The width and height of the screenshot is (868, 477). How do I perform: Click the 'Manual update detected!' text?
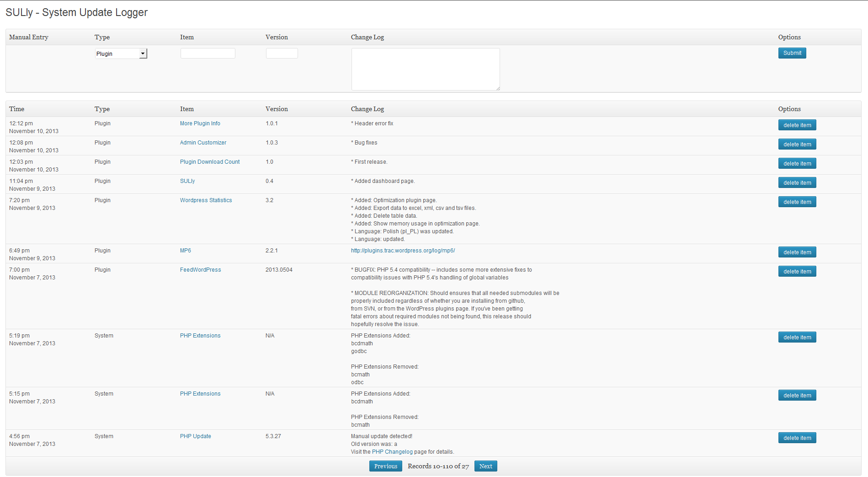tap(382, 436)
